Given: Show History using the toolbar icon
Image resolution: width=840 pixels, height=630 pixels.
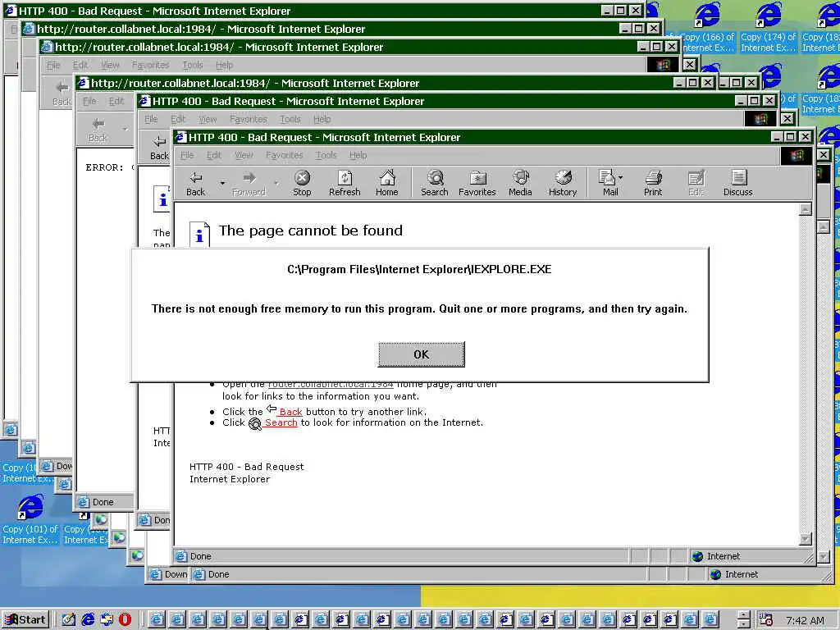Looking at the screenshot, I should [x=563, y=183].
